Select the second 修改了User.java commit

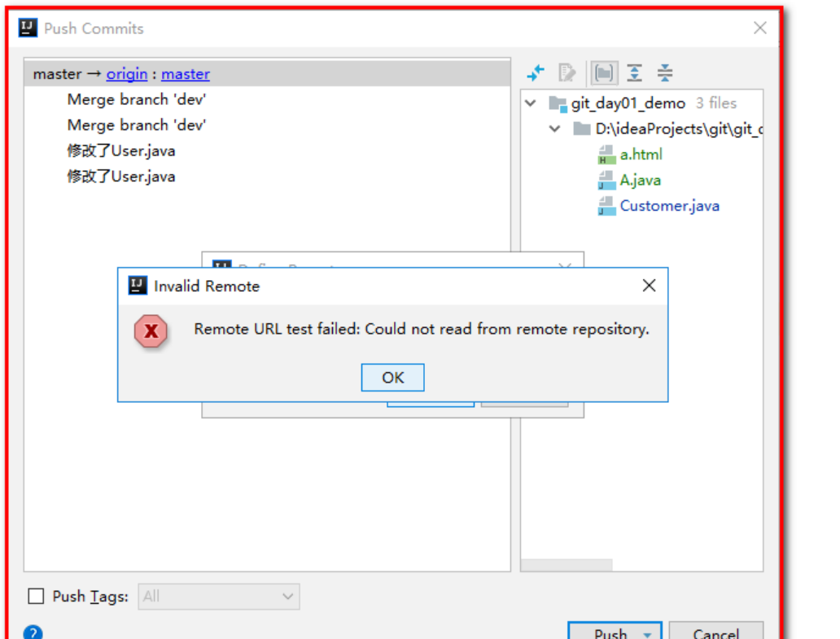[x=121, y=177]
